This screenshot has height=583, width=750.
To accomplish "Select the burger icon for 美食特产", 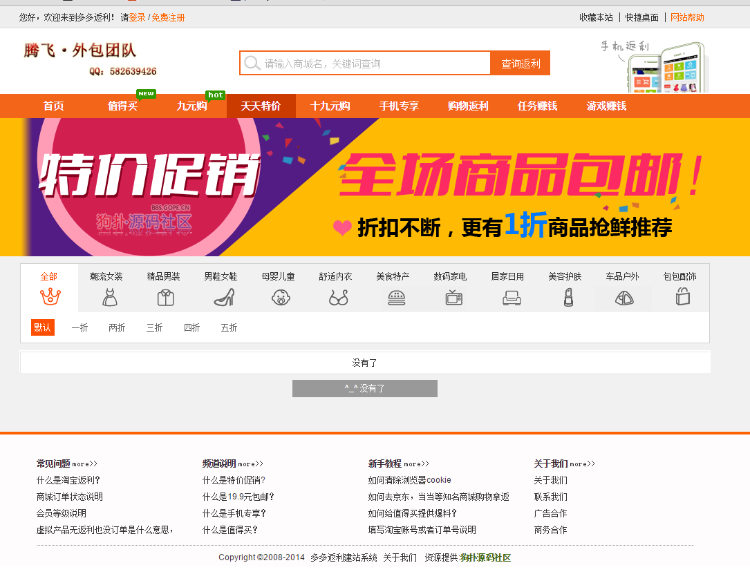I will click(x=396, y=298).
